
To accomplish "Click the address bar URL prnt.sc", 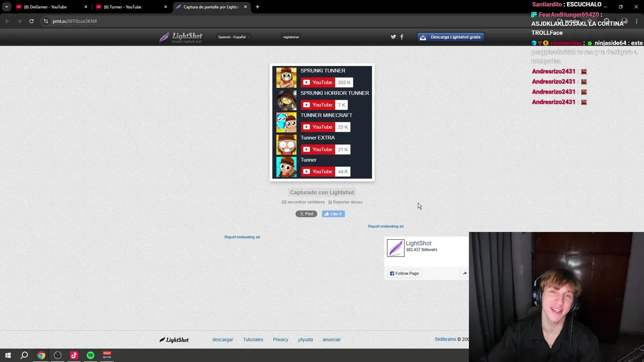I will (74, 21).
